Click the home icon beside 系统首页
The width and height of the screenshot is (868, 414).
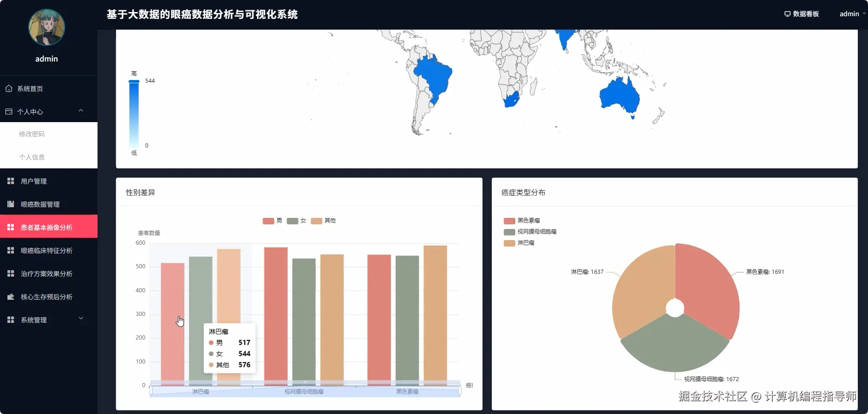pyautogui.click(x=9, y=88)
